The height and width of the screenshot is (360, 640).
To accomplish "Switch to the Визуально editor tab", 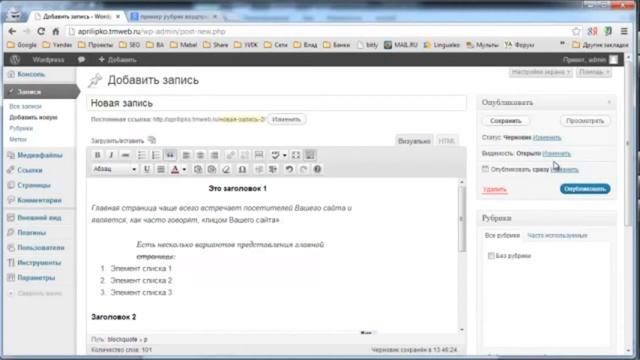I will pos(414,141).
